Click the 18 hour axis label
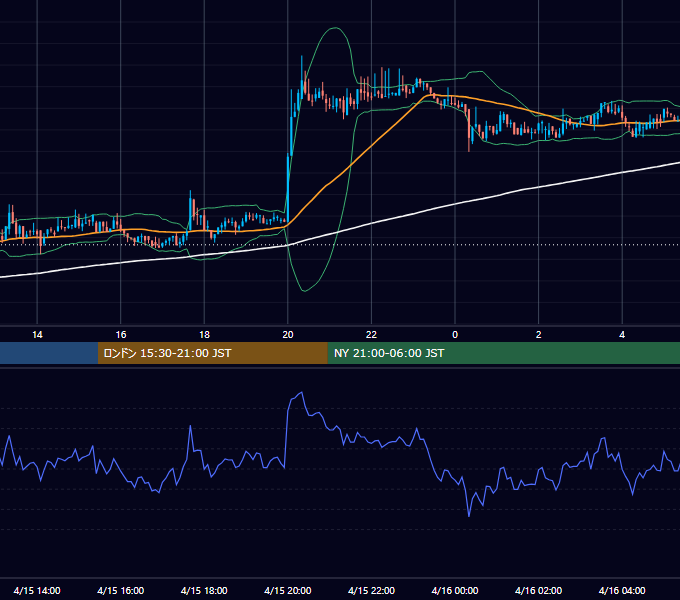The image size is (680, 600). pyautogui.click(x=204, y=335)
